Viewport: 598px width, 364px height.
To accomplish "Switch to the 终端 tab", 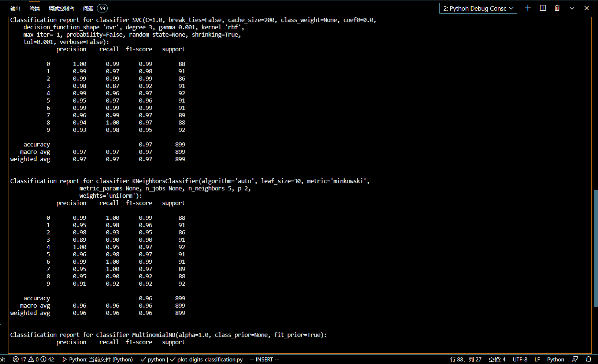I will point(34,8).
